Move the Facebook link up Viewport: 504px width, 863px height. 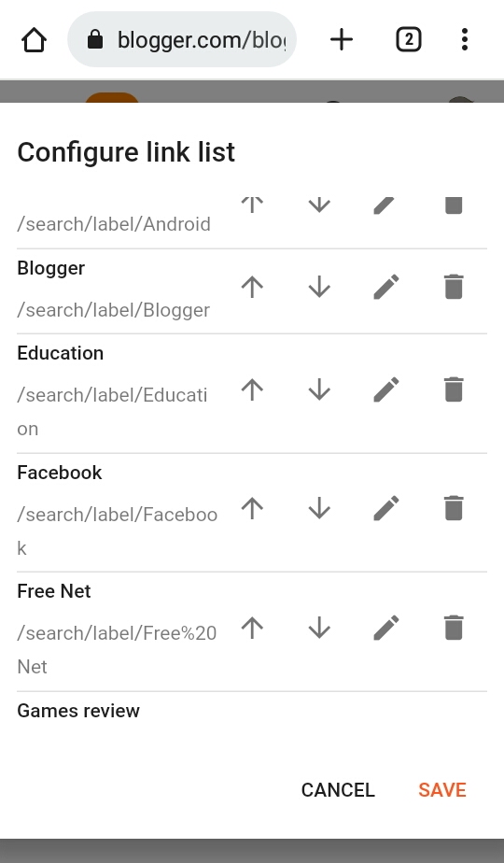click(x=252, y=508)
